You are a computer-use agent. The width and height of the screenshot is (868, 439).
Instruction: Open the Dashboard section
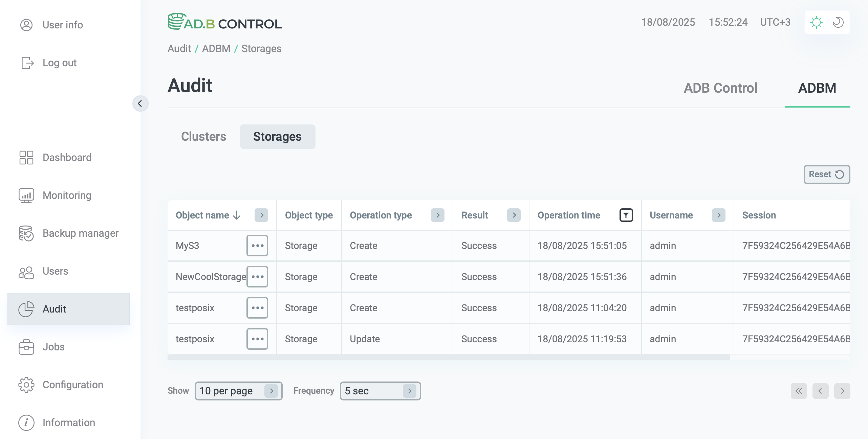(67, 157)
